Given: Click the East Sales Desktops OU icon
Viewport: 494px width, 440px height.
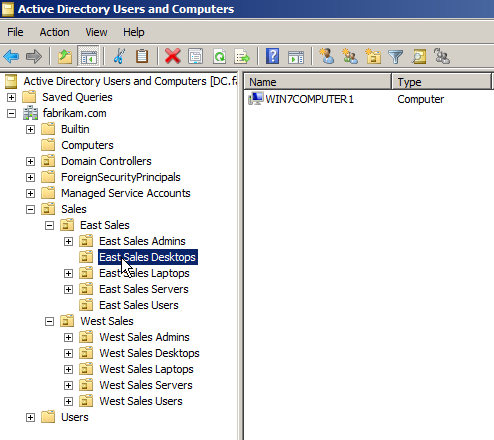Looking at the screenshot, I should (86, 257).
